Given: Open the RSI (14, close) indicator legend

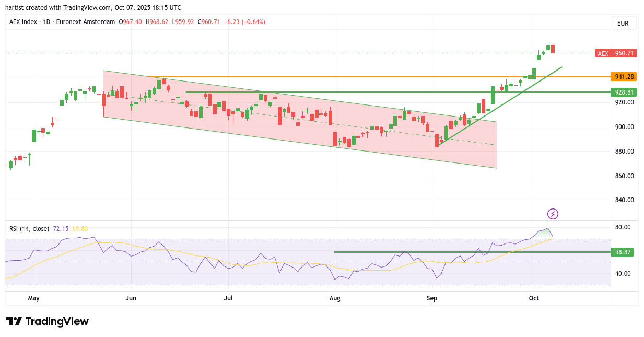Looking at the screenshot, I should 29,229.
